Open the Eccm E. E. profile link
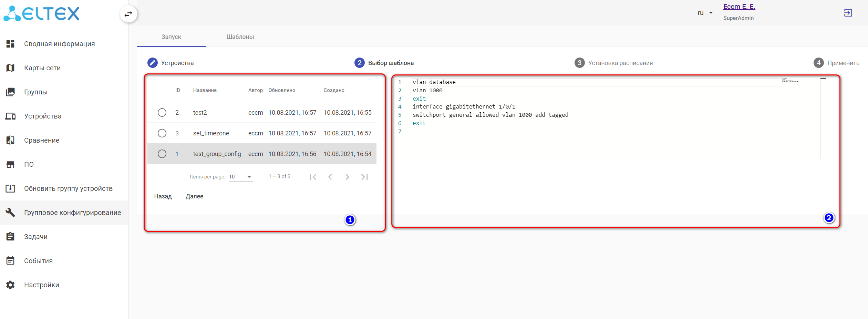The height and width of the screenshot is (319, 868). tap(739, 7)
